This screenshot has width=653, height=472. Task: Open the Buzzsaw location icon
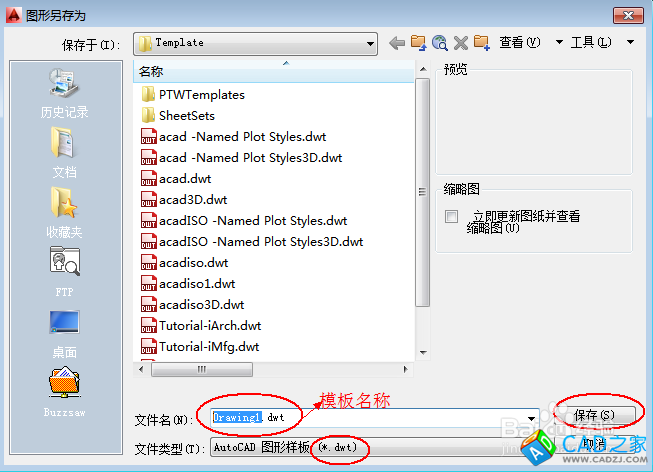click(65, 392)
